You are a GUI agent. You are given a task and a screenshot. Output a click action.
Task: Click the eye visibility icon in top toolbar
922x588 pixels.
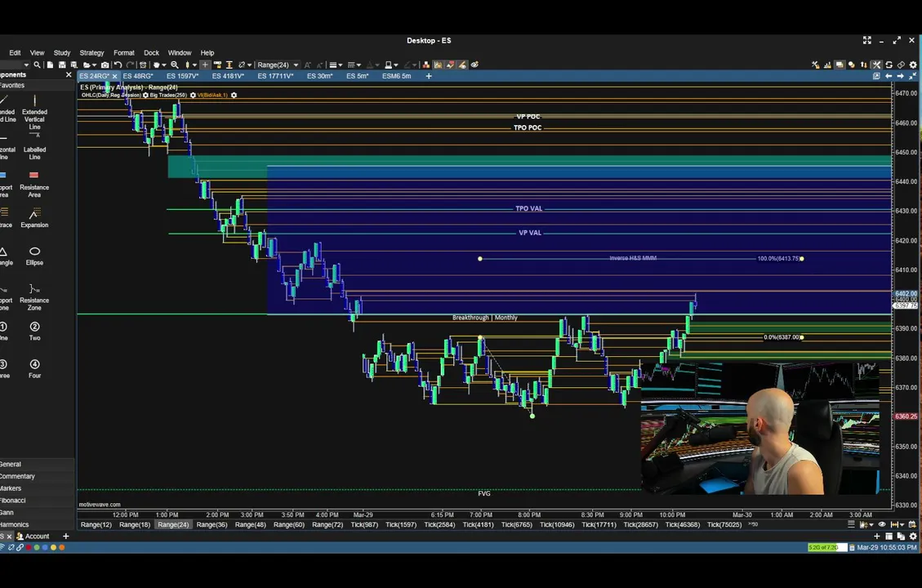(474, 65)
